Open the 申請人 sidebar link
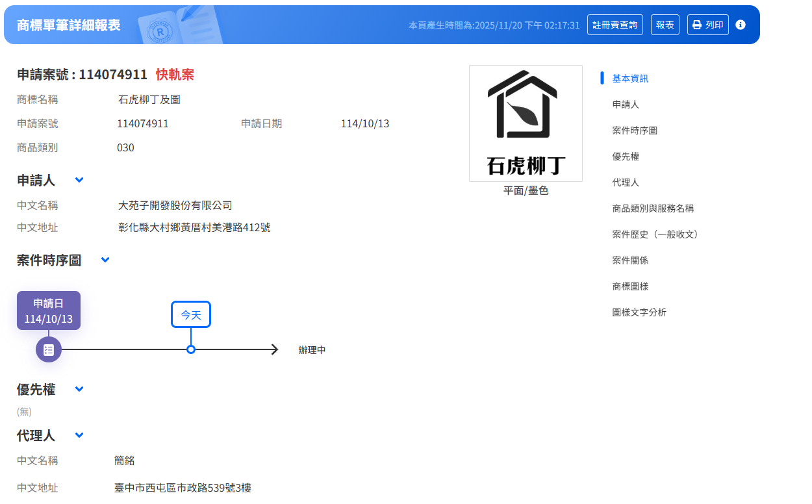 (626, 104)
